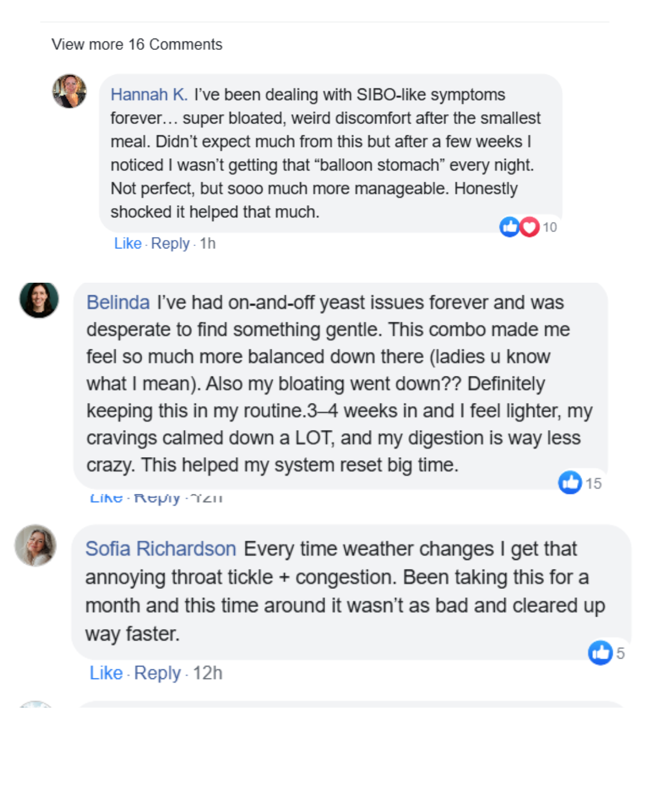Screen dimensions: 650x812
Task: Click Belinda commenter name
Action: [x=118, y=303]
